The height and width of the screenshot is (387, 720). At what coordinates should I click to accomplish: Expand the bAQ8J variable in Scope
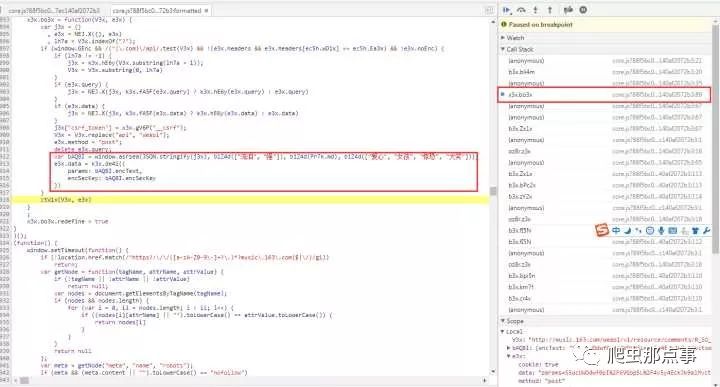click(509, 348)
